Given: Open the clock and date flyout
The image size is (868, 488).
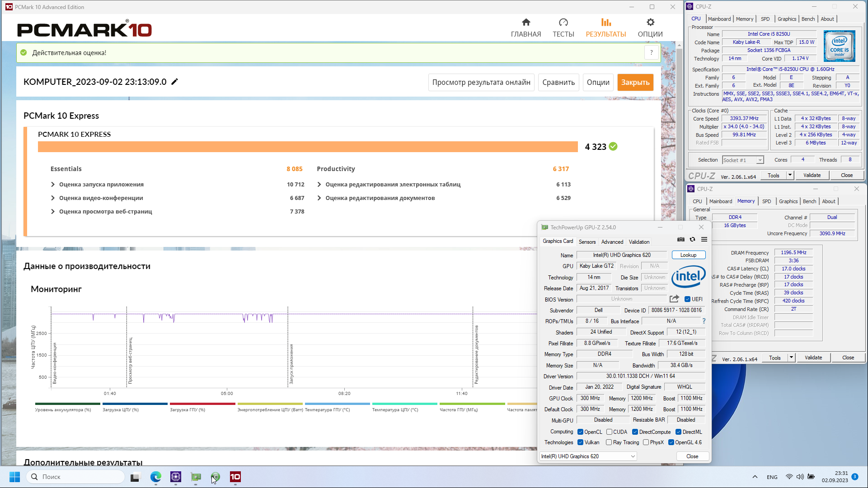Looking at the screenshot, I should point(835,477).
